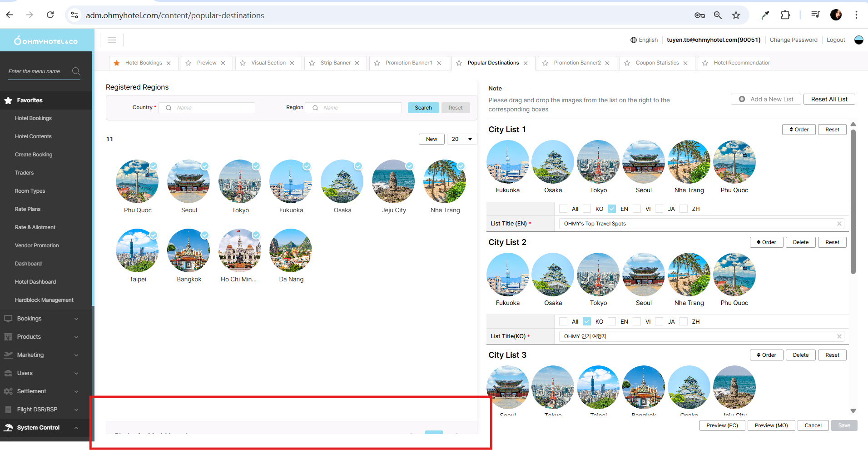Click the List Title (EN) text field
This screenshot has height=450, width=868.
point(701,224)
